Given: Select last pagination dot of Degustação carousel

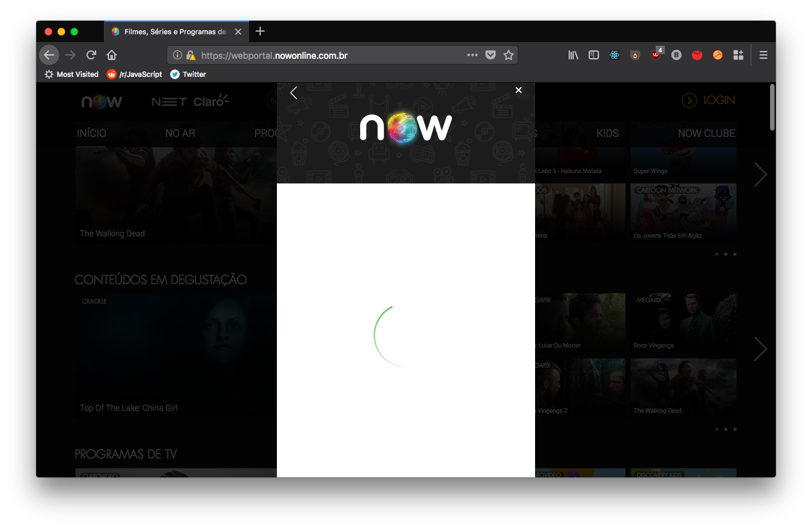Looking at the screenshot, I should (735, 429).
